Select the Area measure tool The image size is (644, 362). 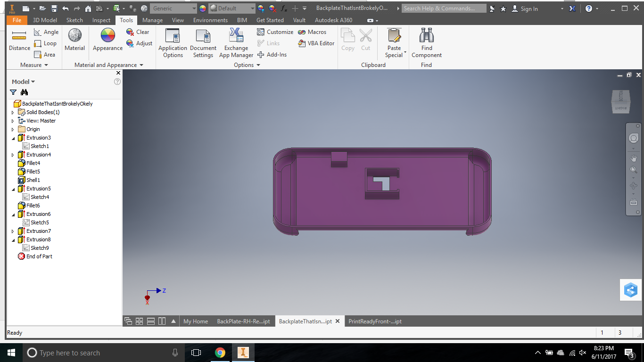[x=45, y=55]
